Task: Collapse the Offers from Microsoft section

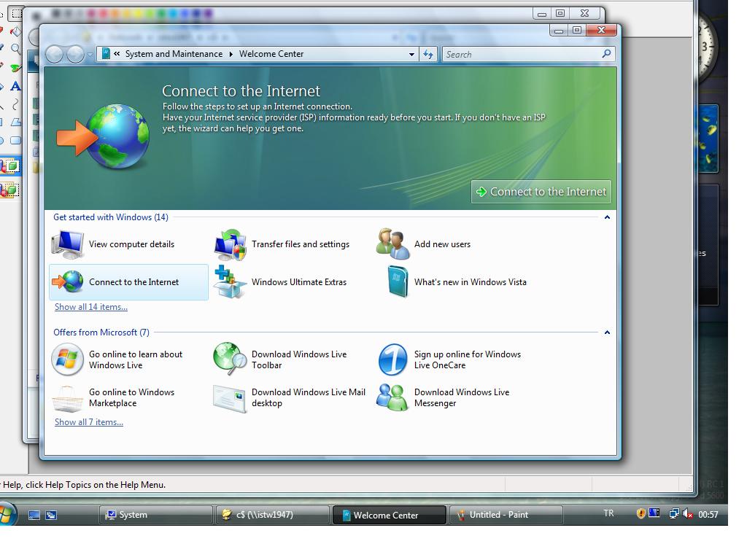Action: pyautogui.click(x=607, y=332)
